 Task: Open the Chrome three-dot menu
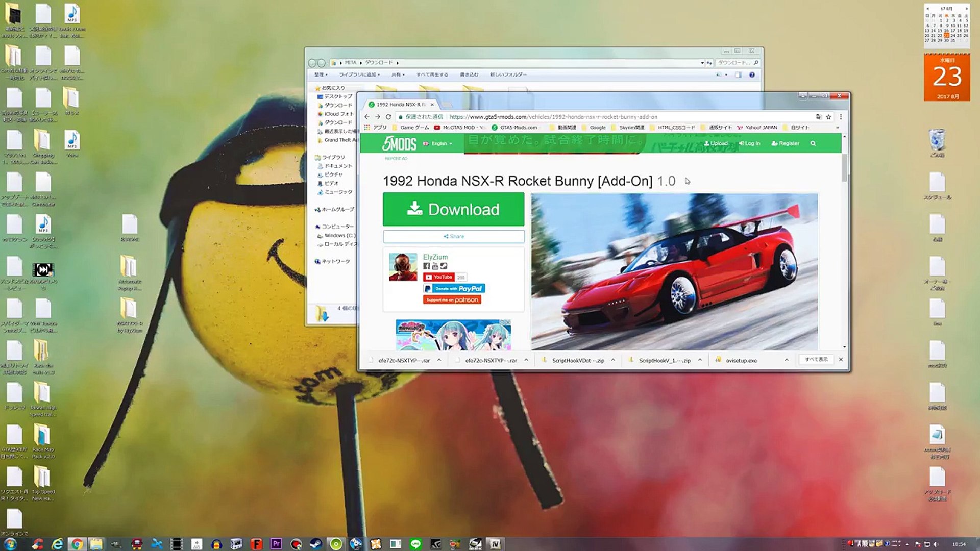click(841, 117)
